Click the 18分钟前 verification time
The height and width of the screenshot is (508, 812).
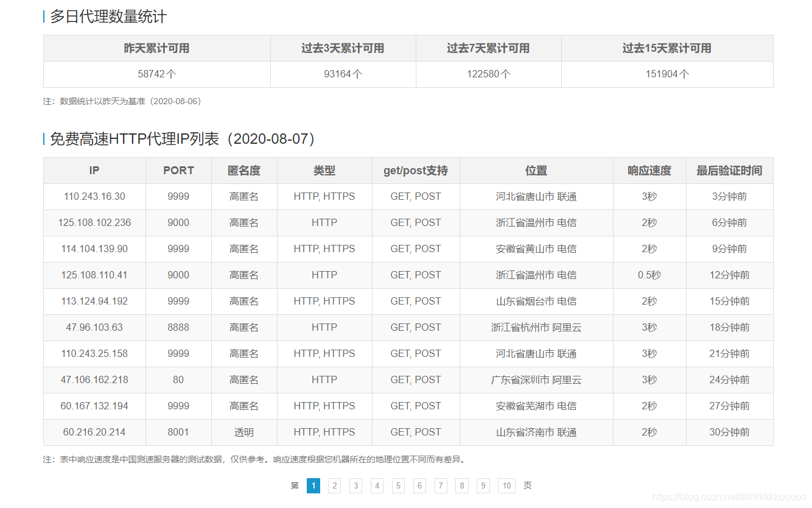729,328
